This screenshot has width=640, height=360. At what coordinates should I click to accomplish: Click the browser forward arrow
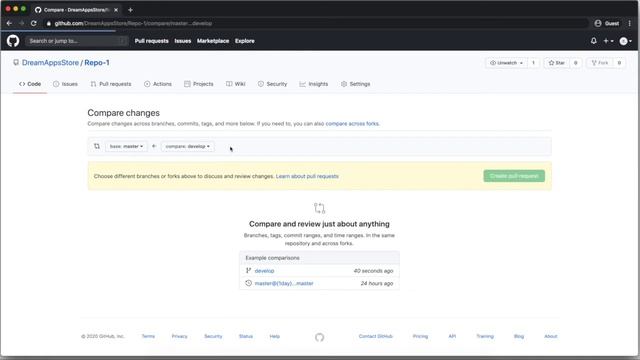pos(22,23)
